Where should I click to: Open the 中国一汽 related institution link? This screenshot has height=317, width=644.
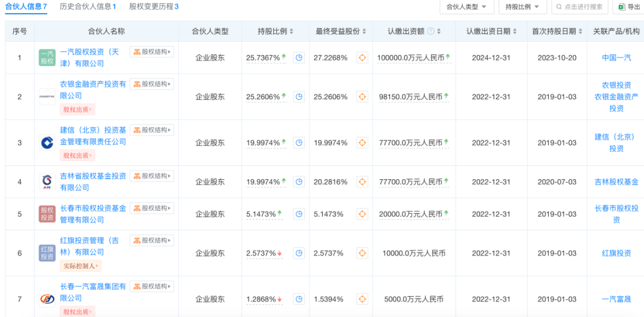[x=616, y=58]
